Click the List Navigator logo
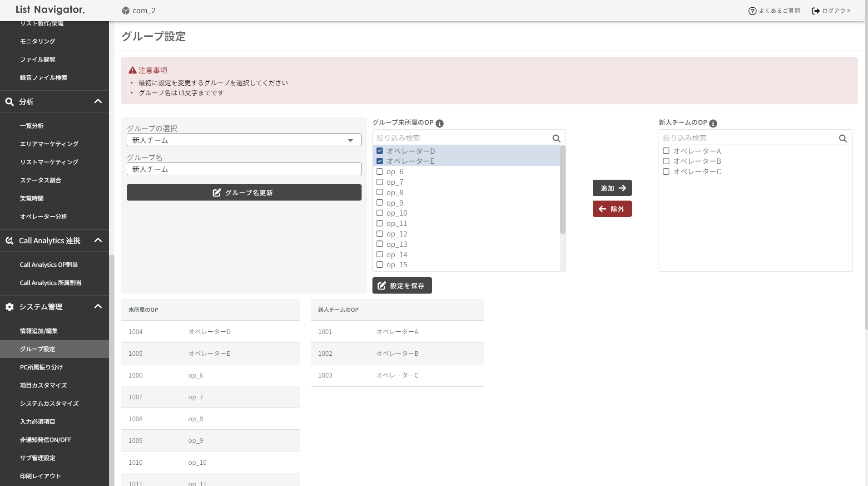This screenshot has height=486, width=868. tap(50, 10)
